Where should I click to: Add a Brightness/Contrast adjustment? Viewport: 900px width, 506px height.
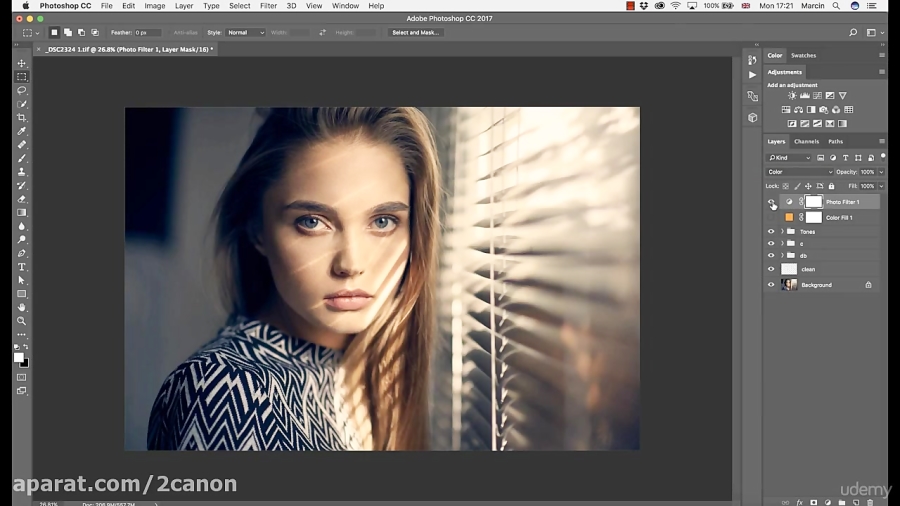792,96
